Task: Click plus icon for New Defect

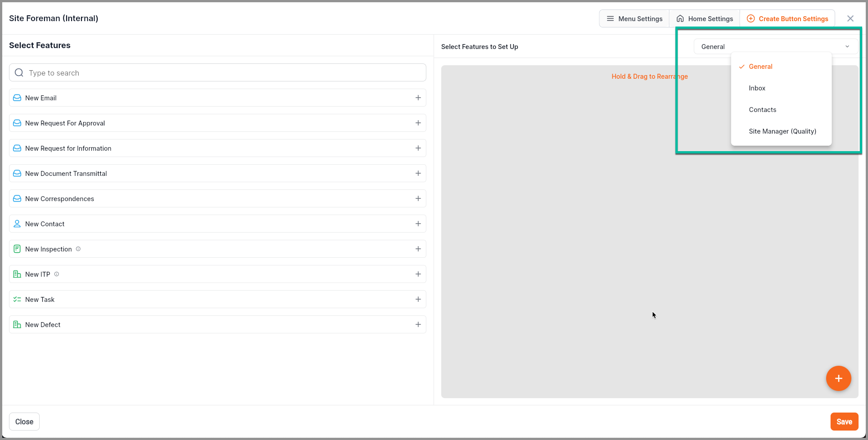Action: click(x=418, y=324)
